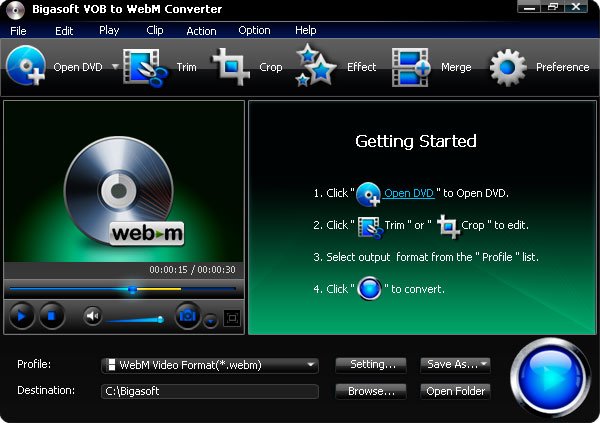Click the playback seek bar handle
Screen dimensions: 600x423
pos(132,289)
